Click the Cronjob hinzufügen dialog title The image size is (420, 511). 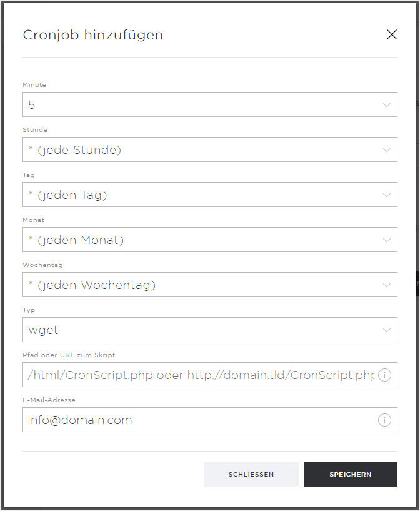(x=92, y=35)
